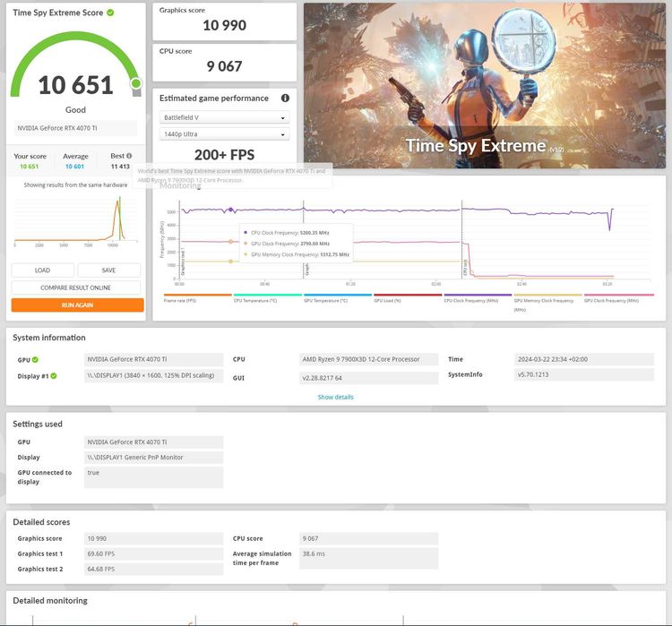Image resolution: width=672 pixels, height=626 pixels.
Task: Click the GPU connected to display value true
Action: click(x=154, y=477)
